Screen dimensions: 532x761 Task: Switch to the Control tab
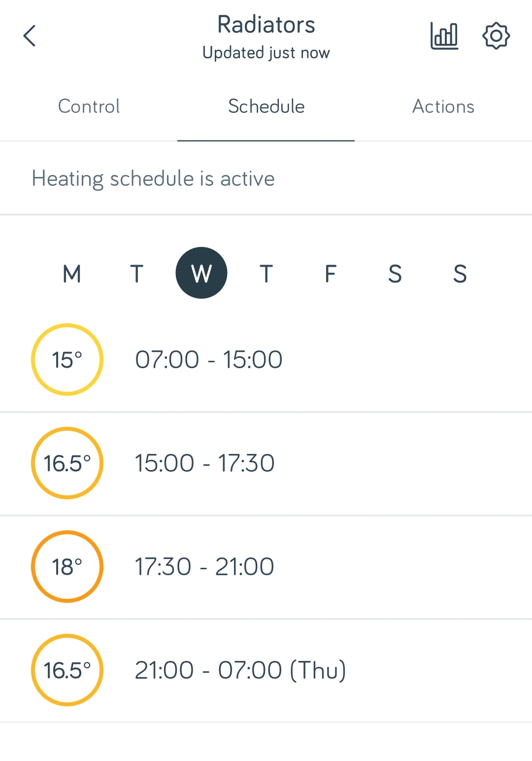pyautogui.click(x=89, y=106)
